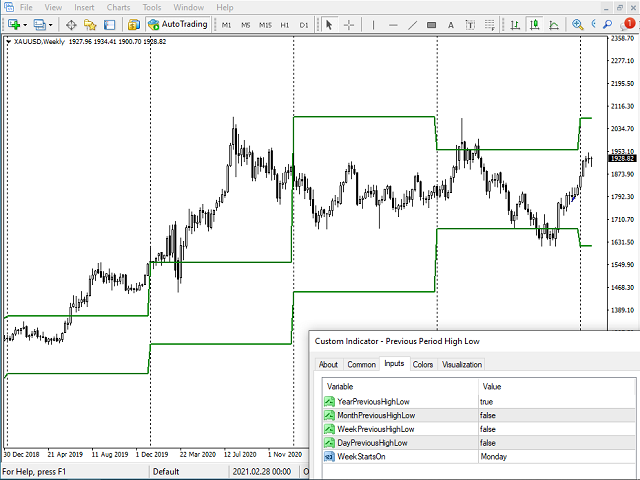Screen dimensions: 640x480
Task: Click the current price label 1928.82
Action: (x=622, y=158)
